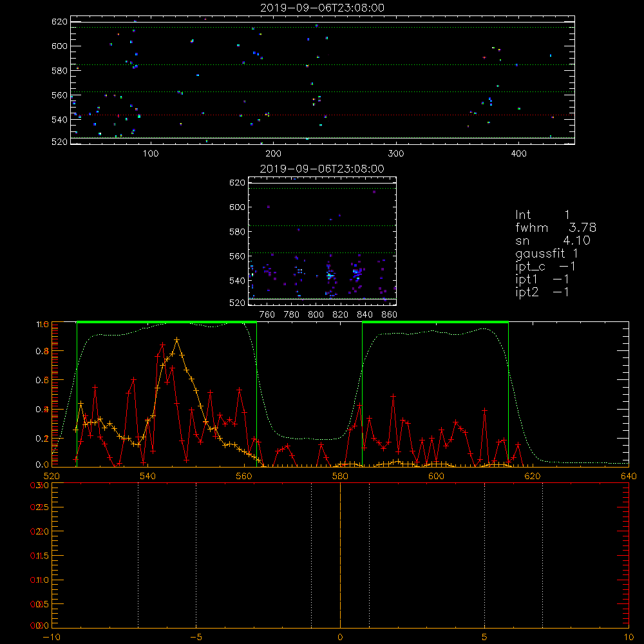644x644 pixels.
Task: Click y-axis label 560 on top scatter plot
Action: pos(59,95)
